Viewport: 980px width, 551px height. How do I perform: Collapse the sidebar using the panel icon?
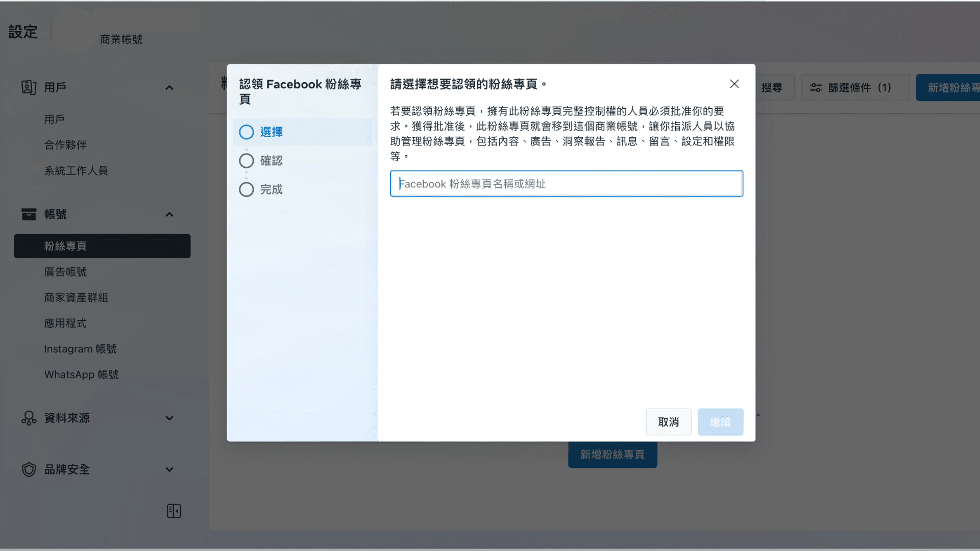(x=174, y=510)
